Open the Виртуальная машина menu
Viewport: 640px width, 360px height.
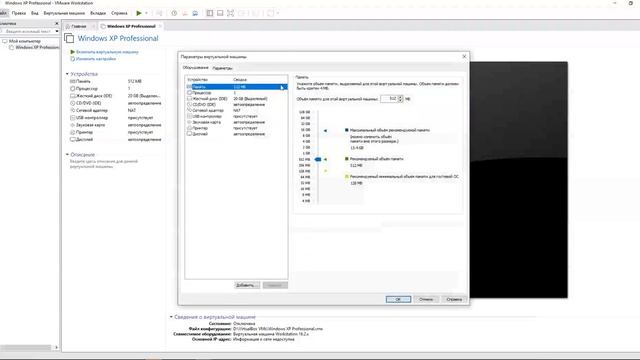click(x=64, y=13)
